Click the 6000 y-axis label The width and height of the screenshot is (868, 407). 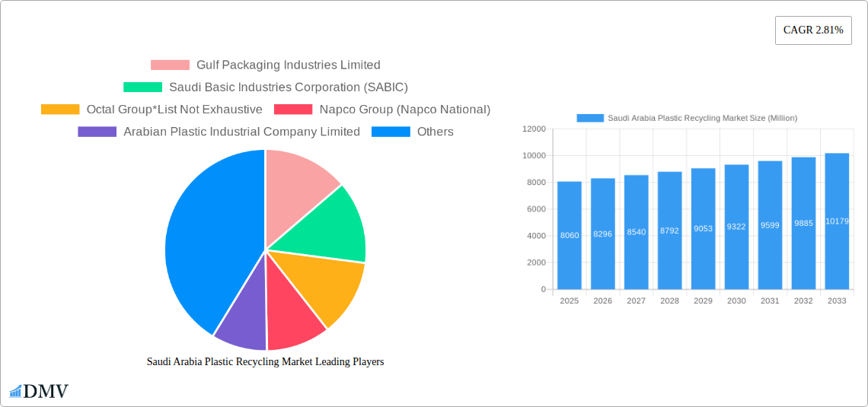click(x=536, y=209)
